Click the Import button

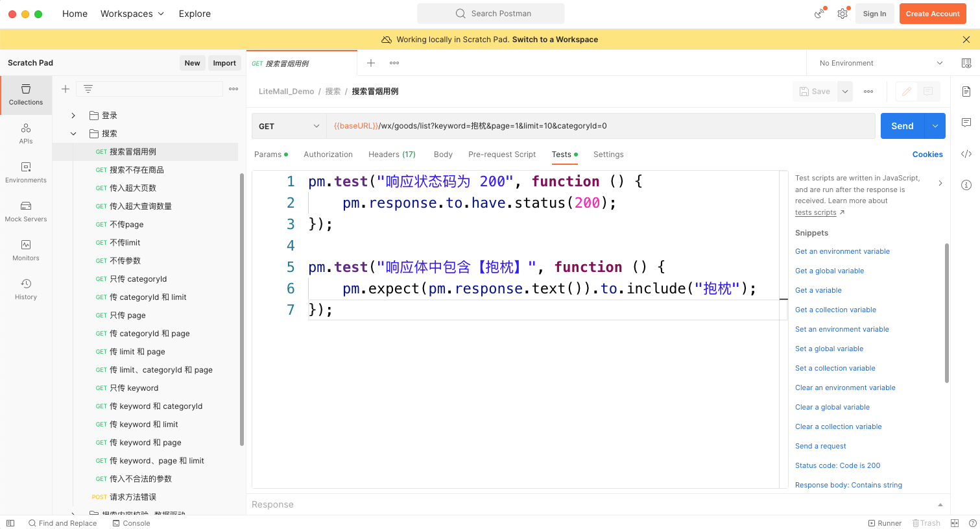[224, 63]
